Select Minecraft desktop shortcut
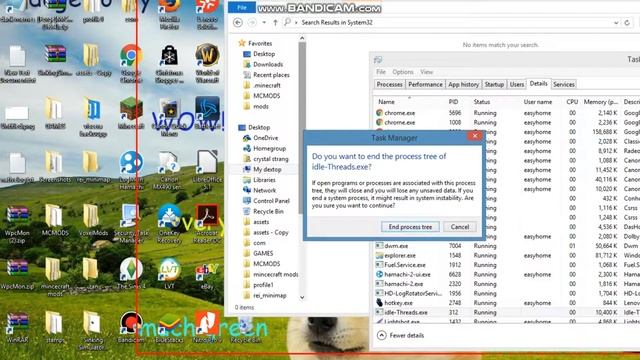The height and width of the screenshot is (360, 640). coord(131,114)
